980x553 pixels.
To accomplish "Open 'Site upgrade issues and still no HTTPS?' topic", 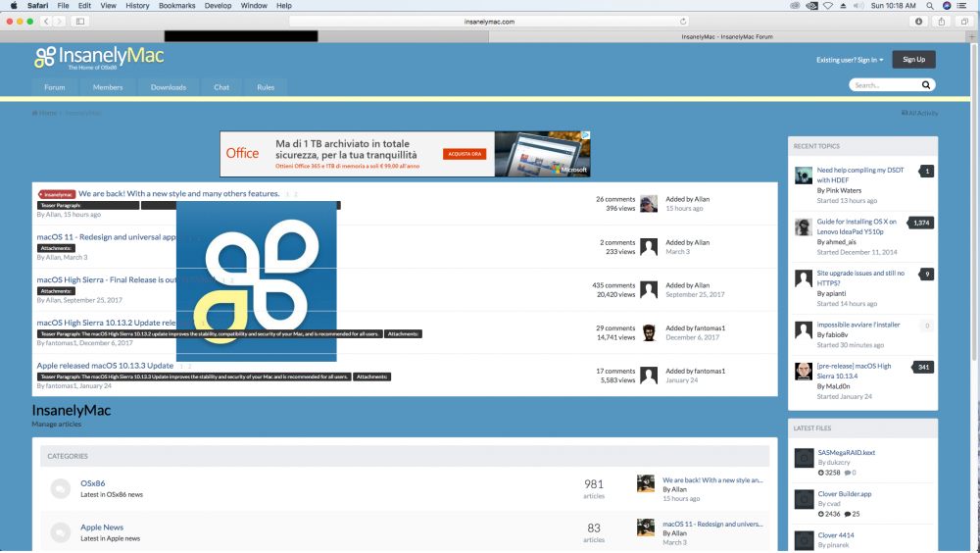I will click(x=860, y=277).
